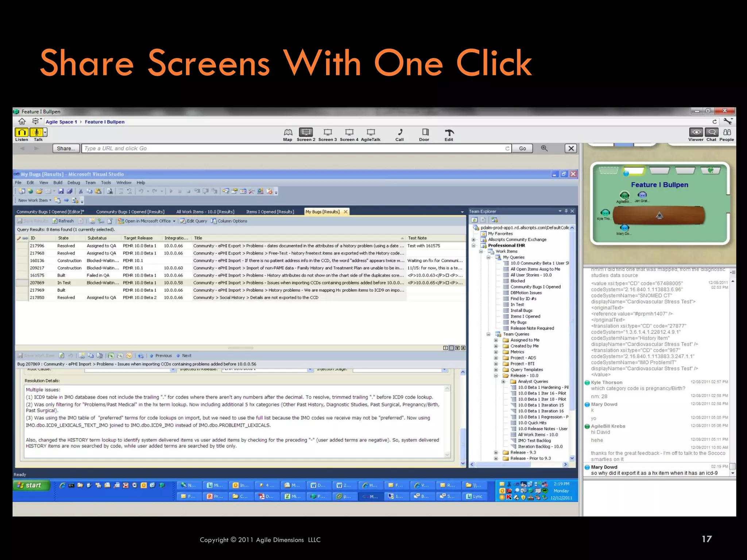Click the Go button

(522, 148)
